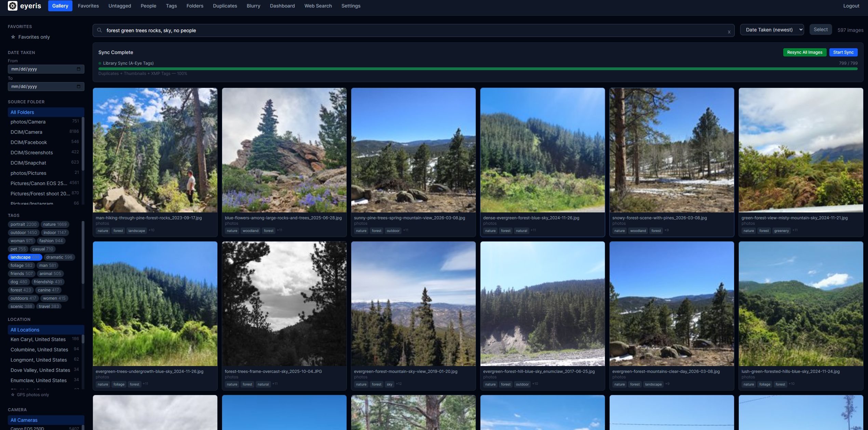Filter by DCIM/Screenshots folder
The height and width of the screenshot is (430, 868).
(x=44, y=153)
